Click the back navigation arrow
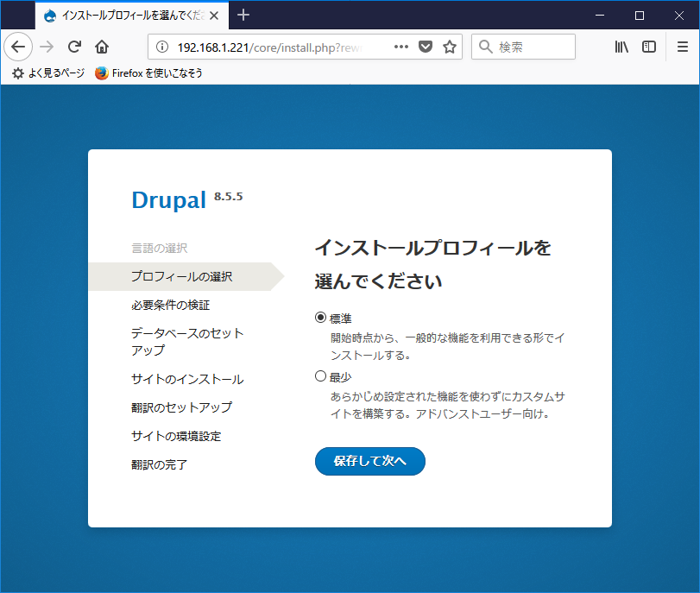Screen dimensions: 700x593 click(18, 47)
